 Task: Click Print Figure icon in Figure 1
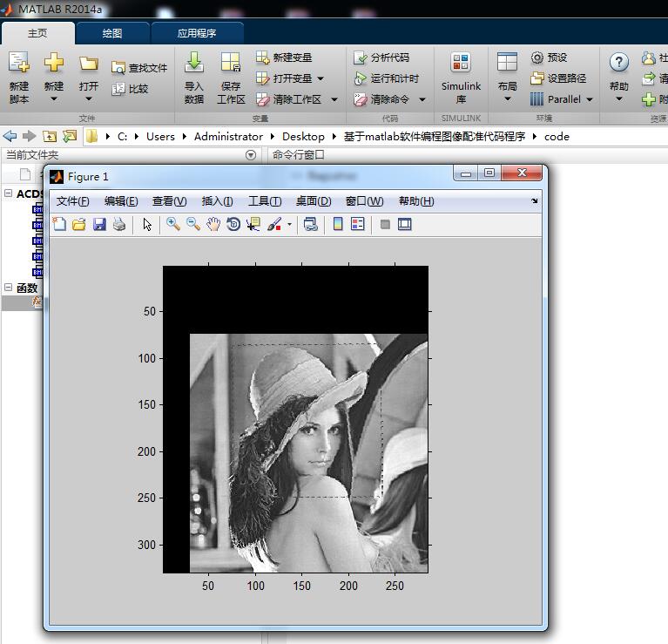(x=119, y=224)
